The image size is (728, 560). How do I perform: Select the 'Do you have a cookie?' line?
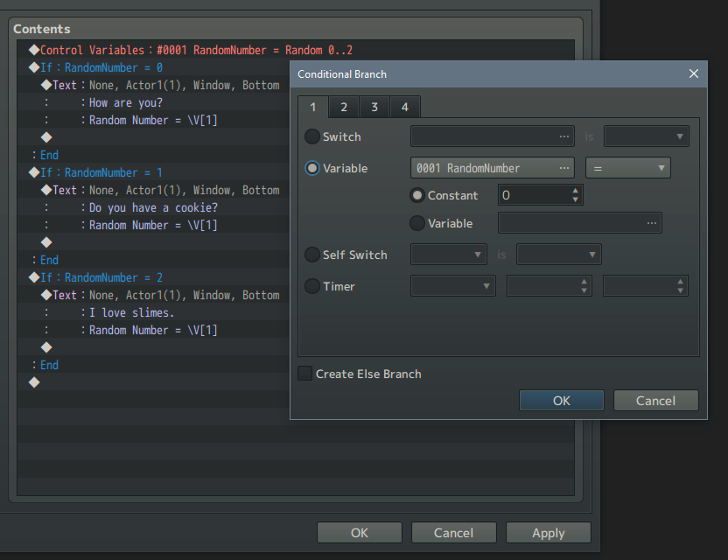pyautogui.click(x=153, y=207)
